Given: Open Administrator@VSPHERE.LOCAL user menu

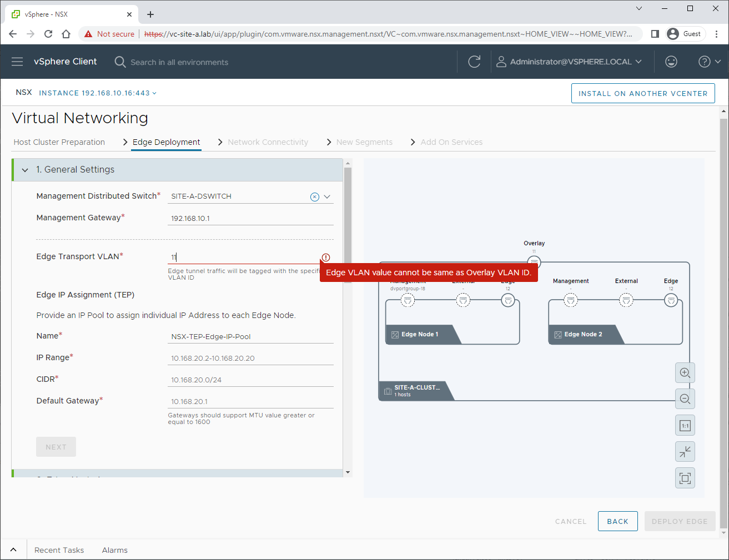Looking at the screenshot, I should [569, 62].
